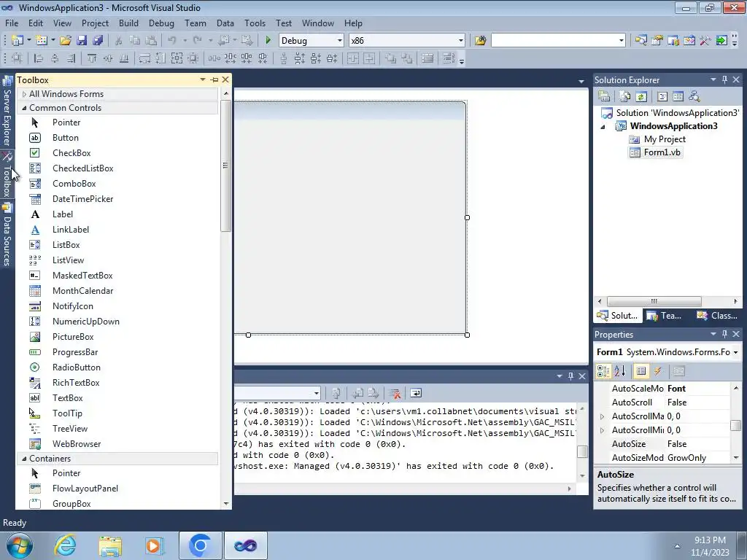The image size is (747, 560).
Task: Select My Project in Solution Explorer
Action: [x=665, y=139]
